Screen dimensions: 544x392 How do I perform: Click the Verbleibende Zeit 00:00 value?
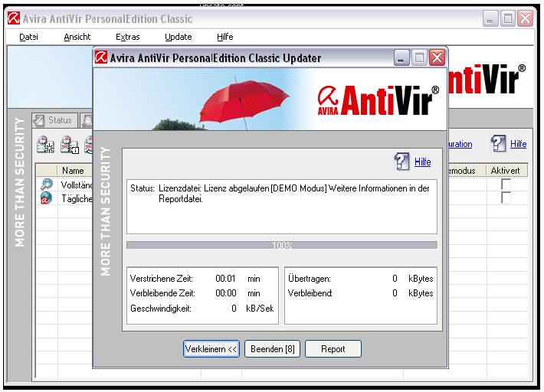point(225,293)
